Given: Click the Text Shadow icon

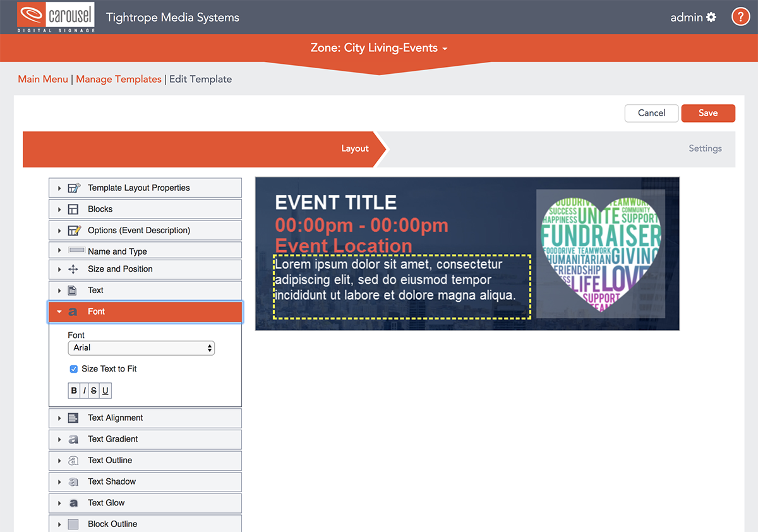Looking at the screenshot, I should (x=74, y=481).
